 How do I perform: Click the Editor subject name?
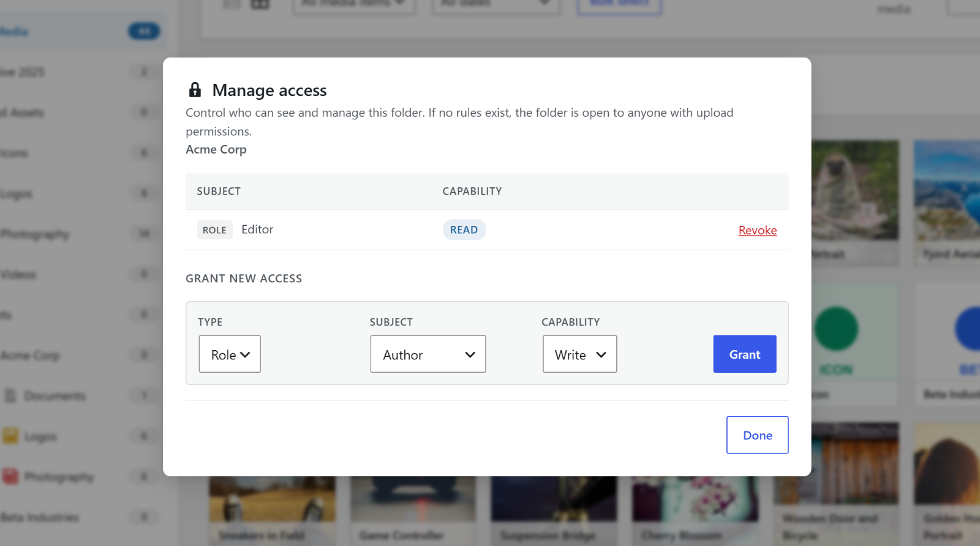click(257, 230)
